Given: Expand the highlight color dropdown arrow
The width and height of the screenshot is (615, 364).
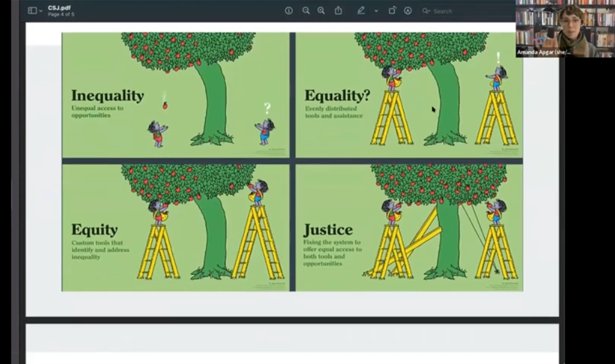Looking at the screenshot, I should (x=376, y=11).
